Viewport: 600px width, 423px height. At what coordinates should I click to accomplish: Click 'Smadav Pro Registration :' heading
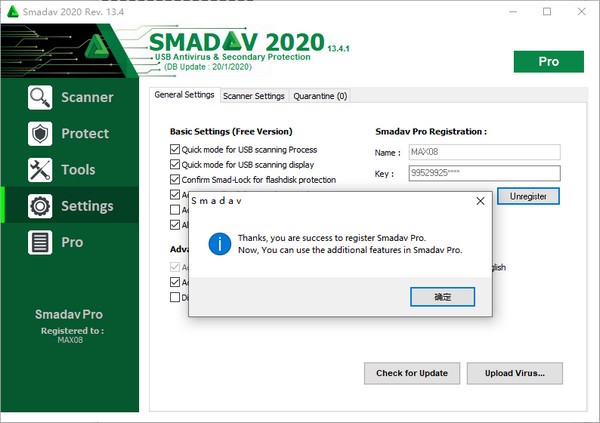(x=431, y=132)
